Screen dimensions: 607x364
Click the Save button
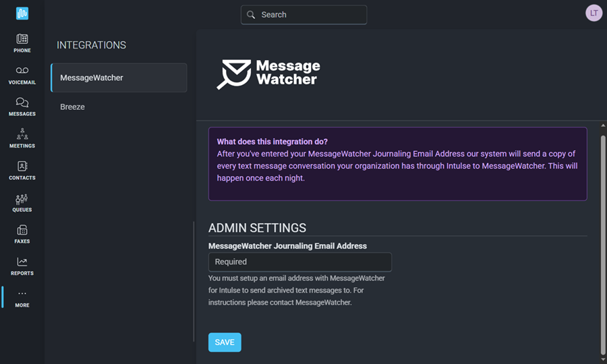tap(225, 342)
